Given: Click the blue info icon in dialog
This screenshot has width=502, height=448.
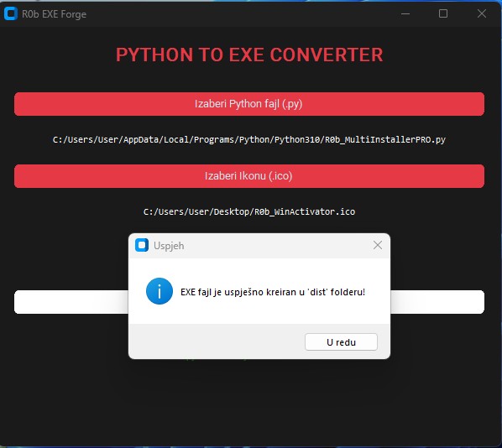Looking at the screenshot, I should tap(159, 291).
